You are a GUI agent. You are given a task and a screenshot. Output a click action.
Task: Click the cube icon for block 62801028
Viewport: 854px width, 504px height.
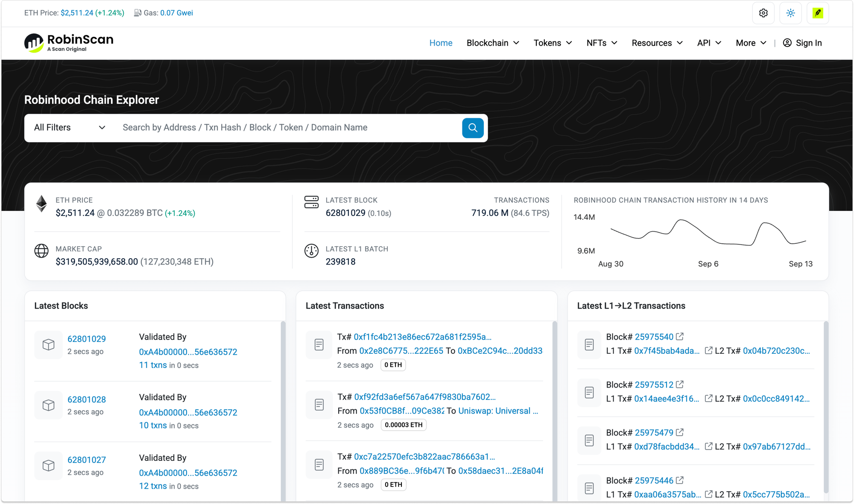[x=49, y=405]
